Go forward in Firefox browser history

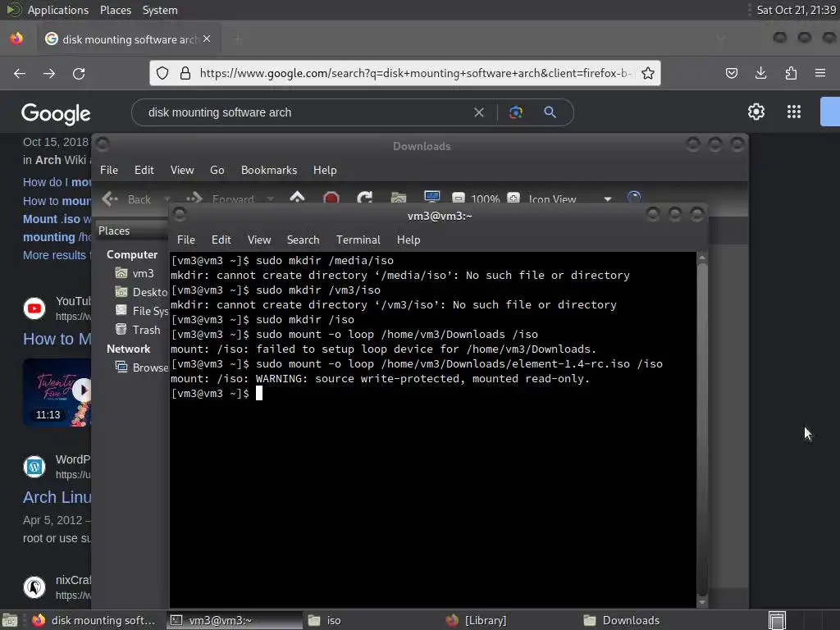49,73
